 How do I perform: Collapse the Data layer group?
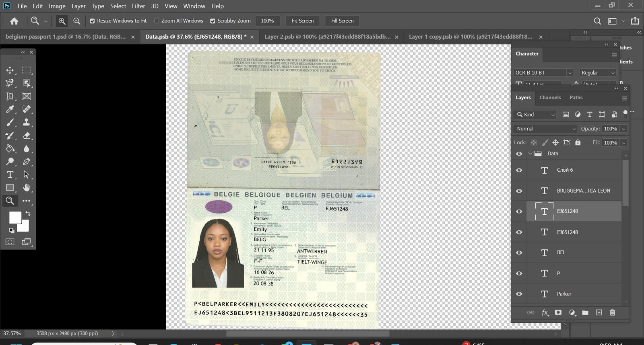tap(530, 154)
